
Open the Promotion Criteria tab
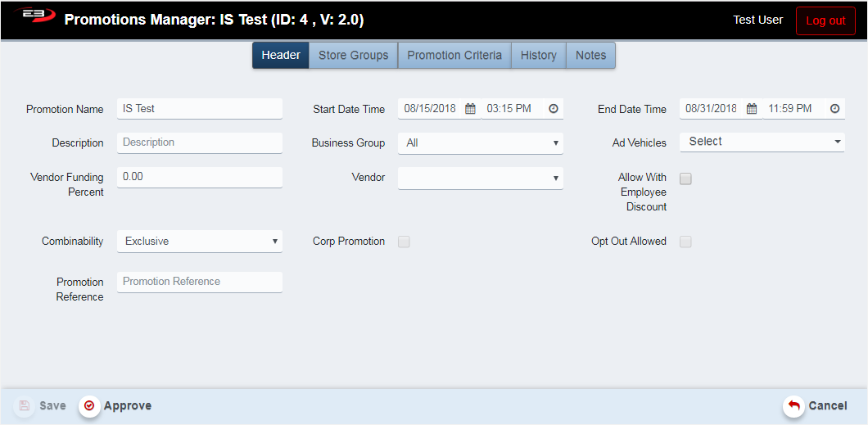click(454, 56)
